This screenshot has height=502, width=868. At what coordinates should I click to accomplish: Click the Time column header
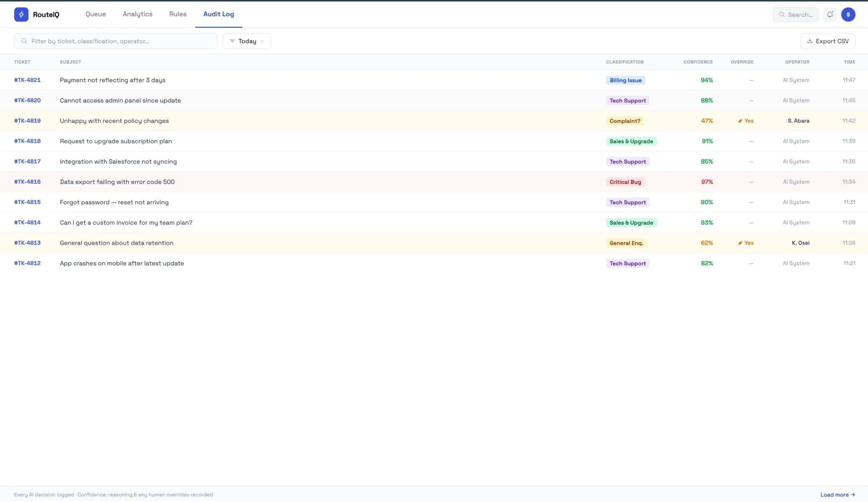point(850,62)
